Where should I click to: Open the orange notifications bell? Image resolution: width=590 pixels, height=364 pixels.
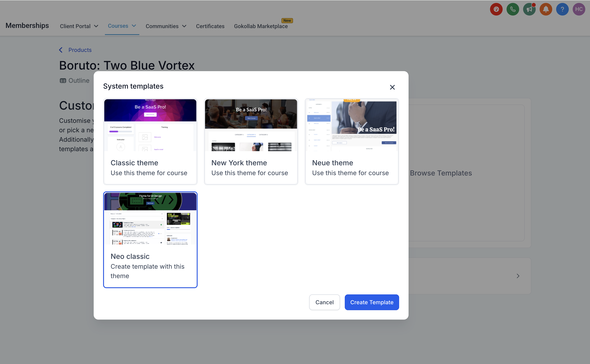point(546,9)
